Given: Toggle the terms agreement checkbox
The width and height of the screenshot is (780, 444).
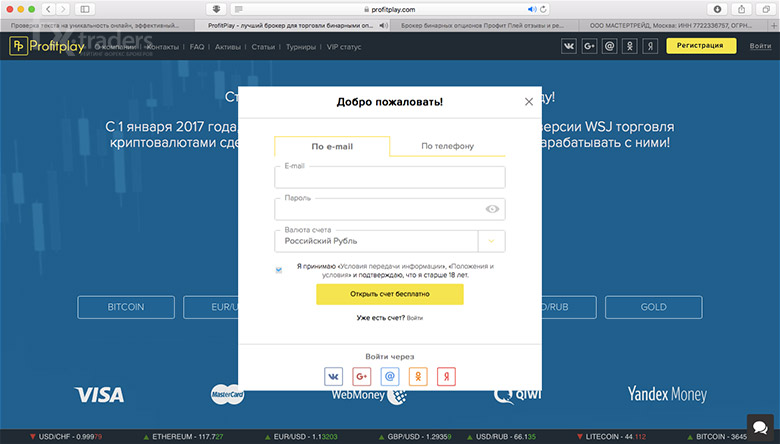Looking at the screenshot, I should point(279,270).
